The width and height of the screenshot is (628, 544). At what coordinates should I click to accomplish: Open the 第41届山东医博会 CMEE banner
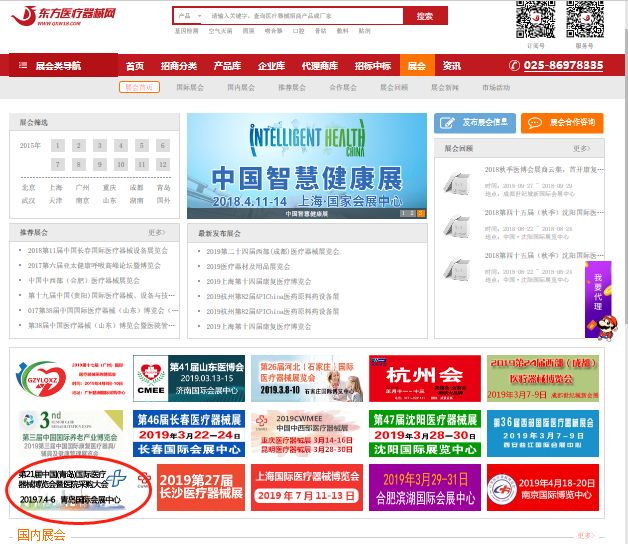[x=189, y=379]
